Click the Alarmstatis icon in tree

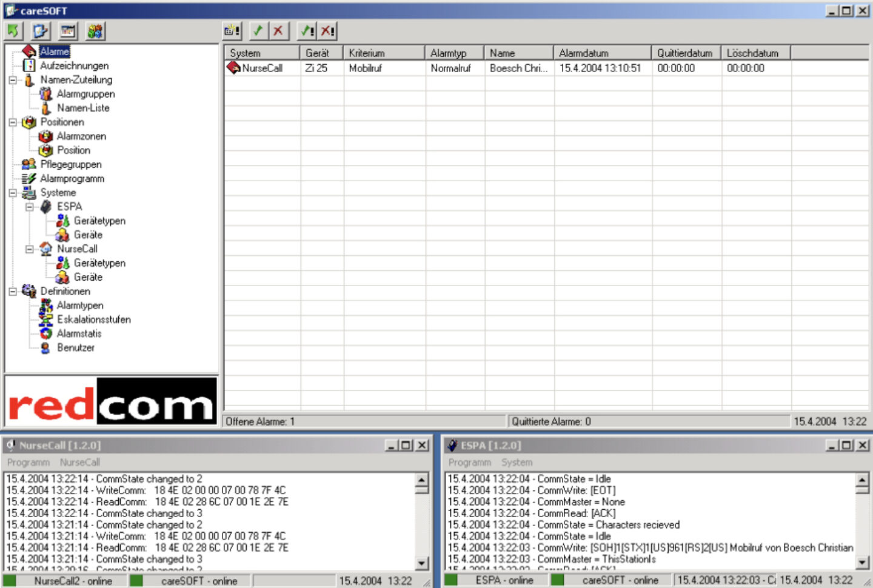45,333
